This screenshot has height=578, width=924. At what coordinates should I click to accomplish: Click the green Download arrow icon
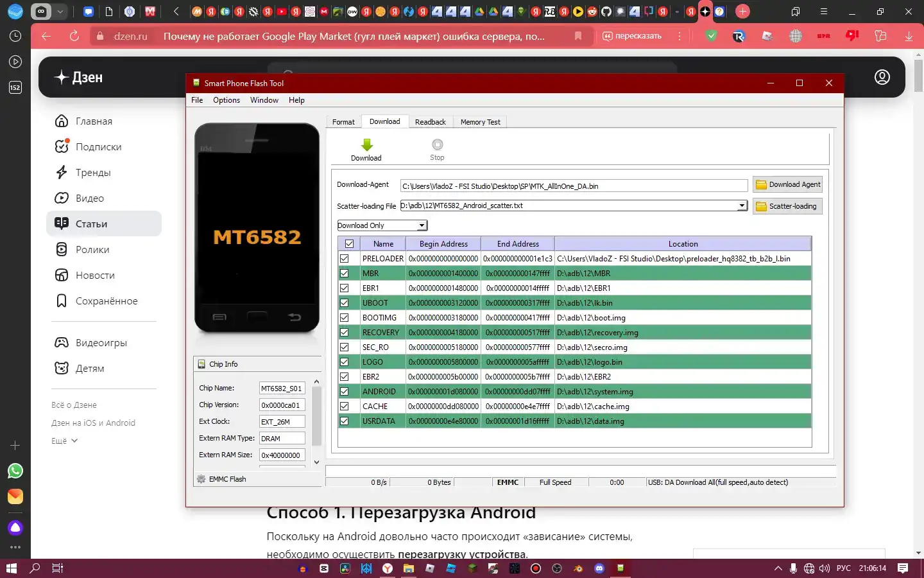click(366, 145)
